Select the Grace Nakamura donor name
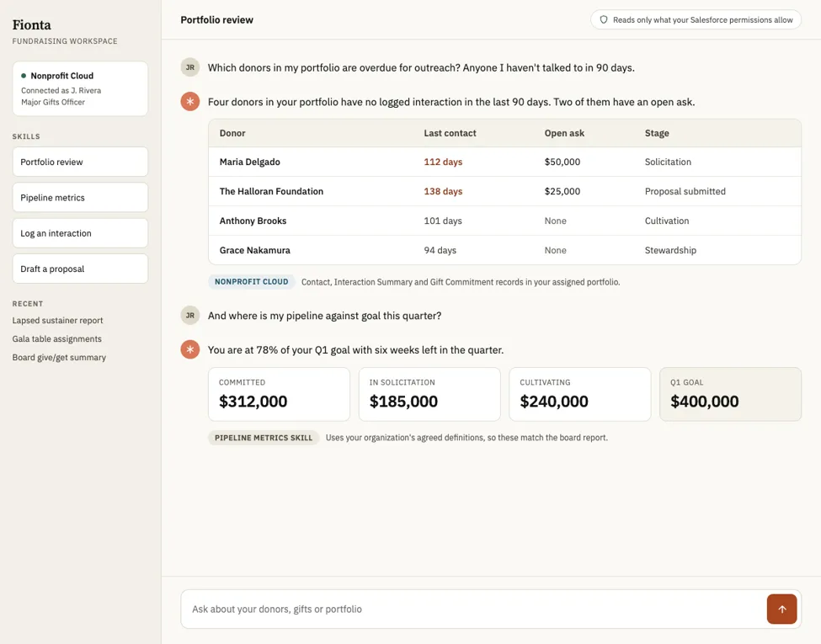The image size is (821, 644). (254, 250)
